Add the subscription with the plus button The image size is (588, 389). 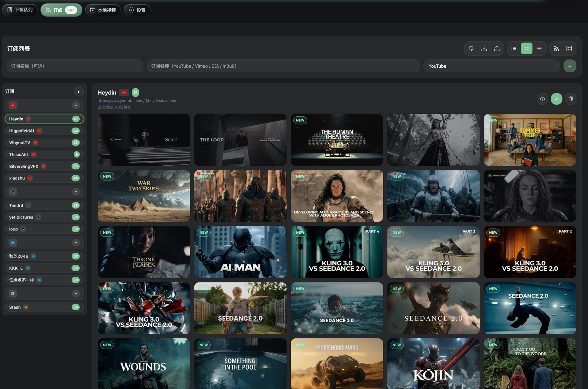coord(570,66)
